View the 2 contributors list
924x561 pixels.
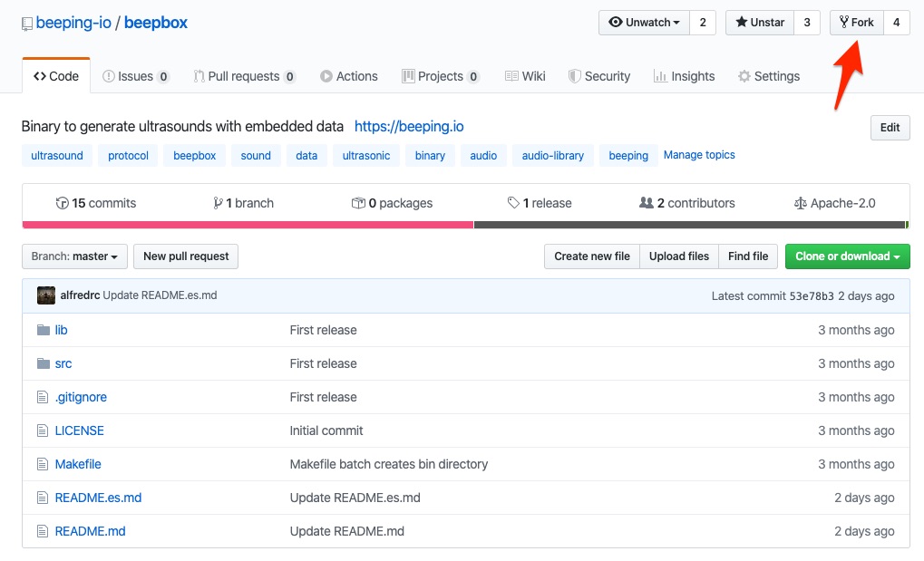[687, 203]
